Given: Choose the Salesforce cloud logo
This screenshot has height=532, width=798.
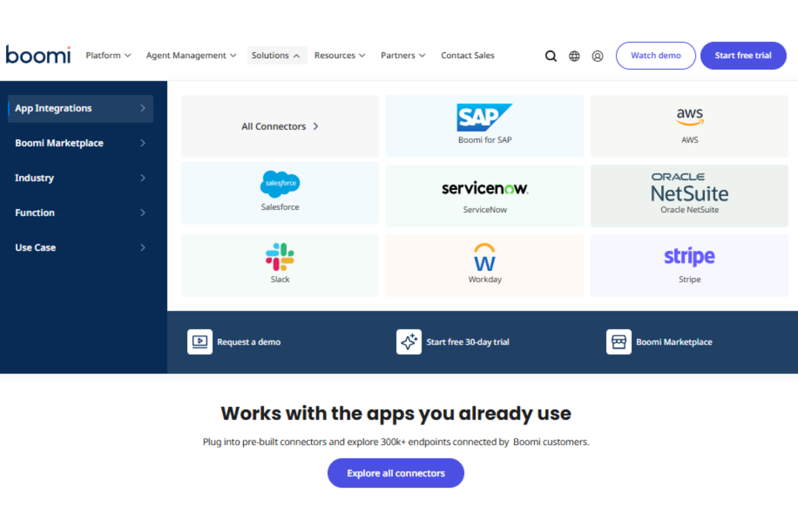Looking at the screenshot, I should click(280, 184).
